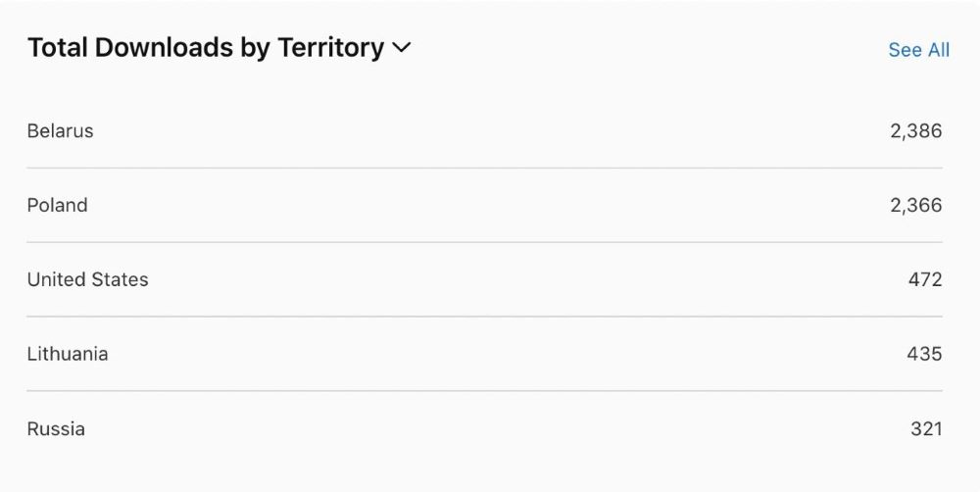
Task: Click the Russia download count 321
Action: click(x=926, y=428)
